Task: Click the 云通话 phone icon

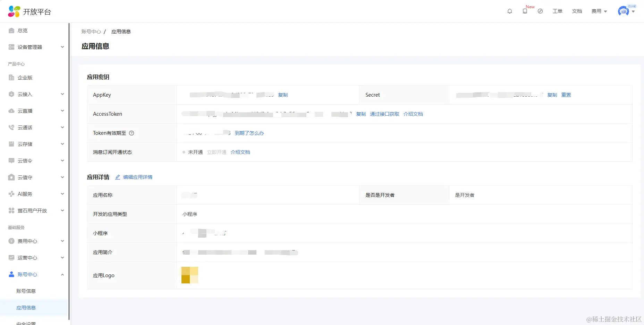Action: click(x=11, y=128)
